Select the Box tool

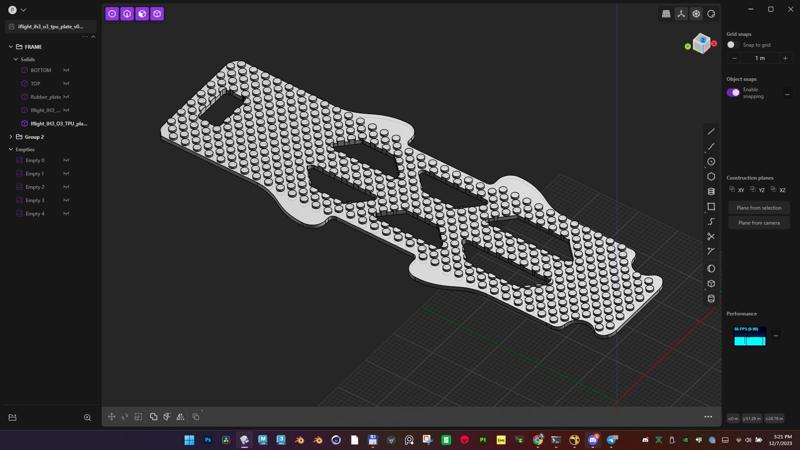click(x=711, y=284)
